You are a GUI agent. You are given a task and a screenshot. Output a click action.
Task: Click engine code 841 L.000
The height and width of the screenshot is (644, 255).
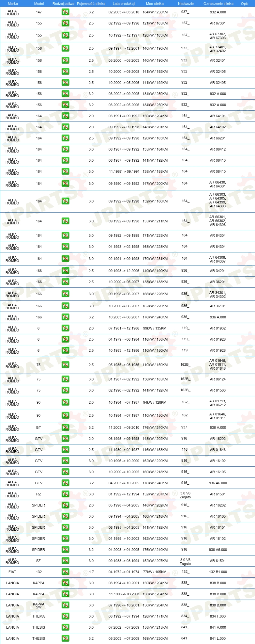click(x=218, y=638)
